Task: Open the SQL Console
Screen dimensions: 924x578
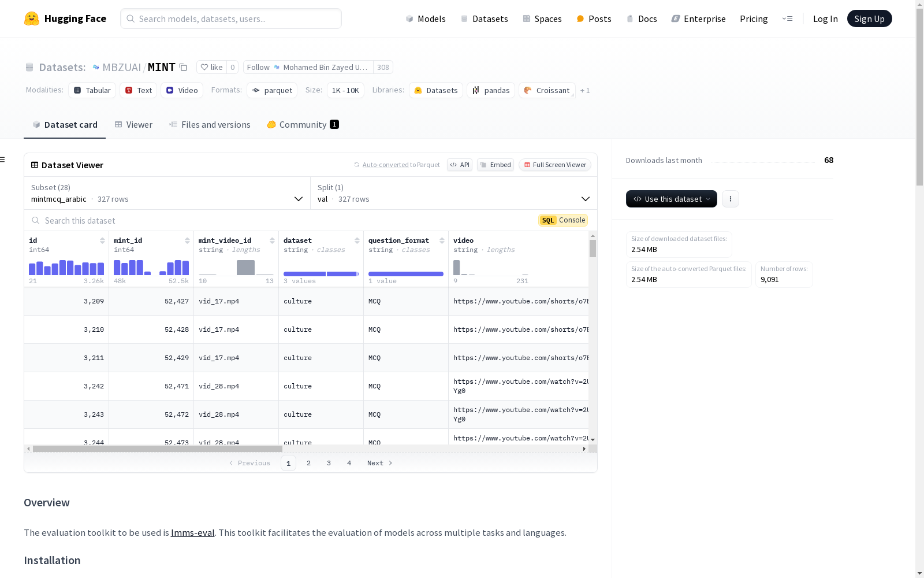Action: pyautogui.click(x=563, y=220)
